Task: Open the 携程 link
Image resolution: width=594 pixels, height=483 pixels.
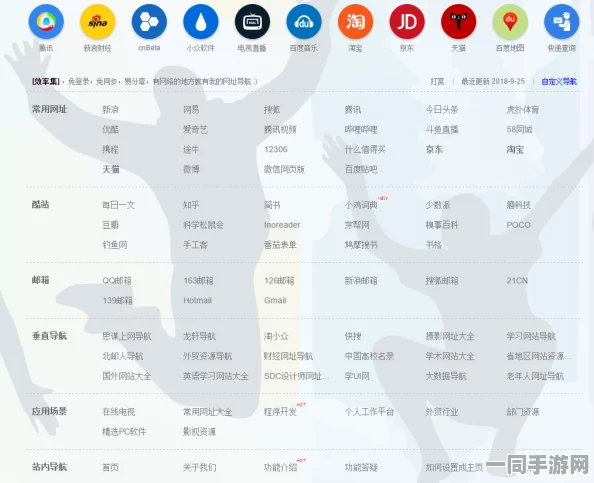Action: [110, 149]
